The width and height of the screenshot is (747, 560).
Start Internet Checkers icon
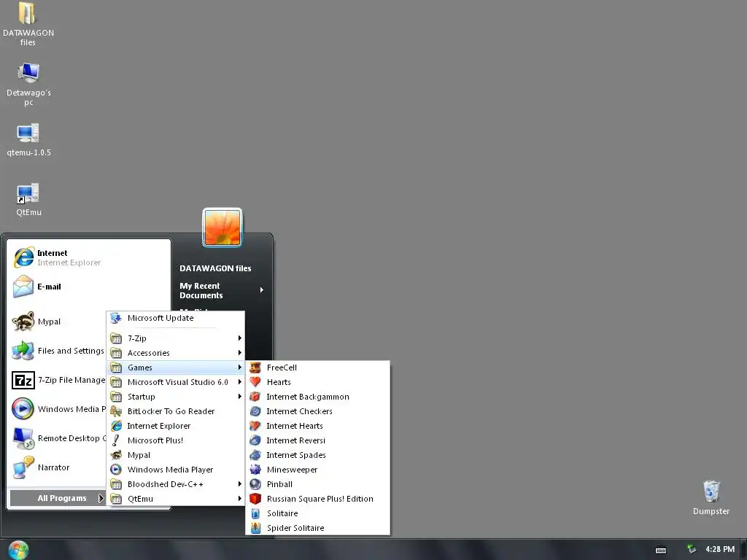coord(255,411)
